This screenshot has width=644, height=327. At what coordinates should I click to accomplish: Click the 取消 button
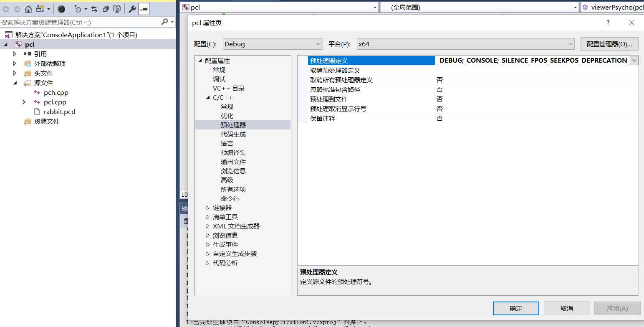click(567, 308)
